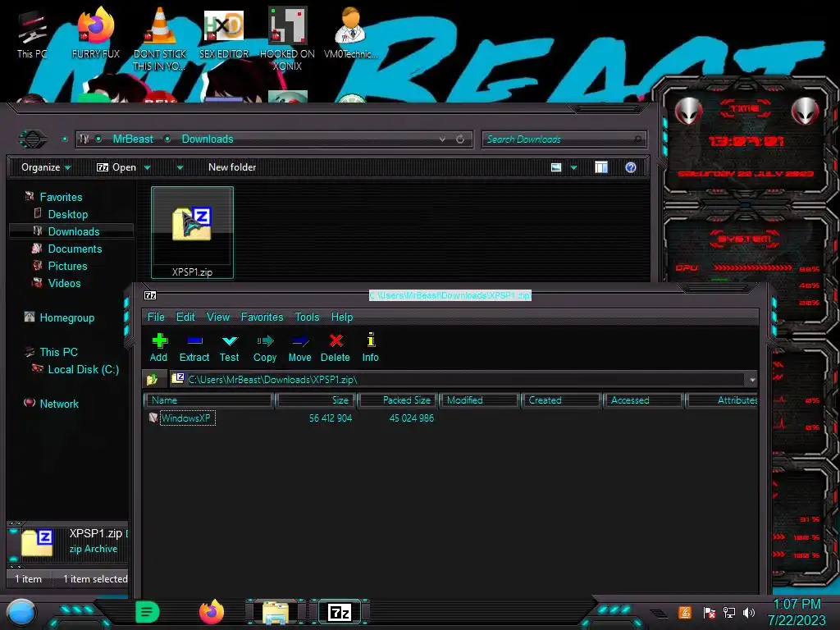
Task: Select Favorites in Explorer sidebar
Action: click(x=61, y=197)
